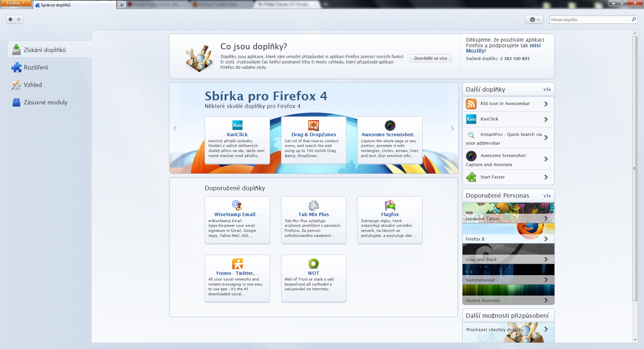Expand the Gray and Black arrow
The height and width of the screenshot is (349, 644).
[546, 259]
